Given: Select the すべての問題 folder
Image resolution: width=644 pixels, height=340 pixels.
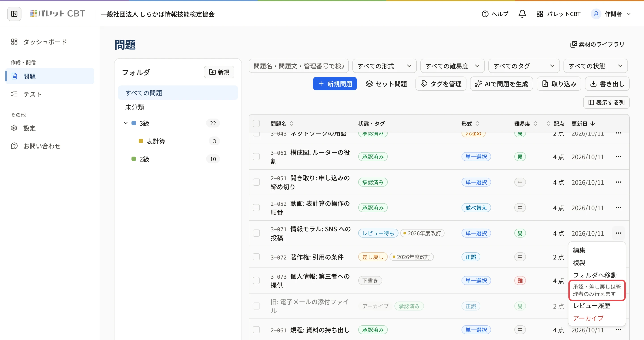Looking at the screenshot, I should (x=178, y=93).
